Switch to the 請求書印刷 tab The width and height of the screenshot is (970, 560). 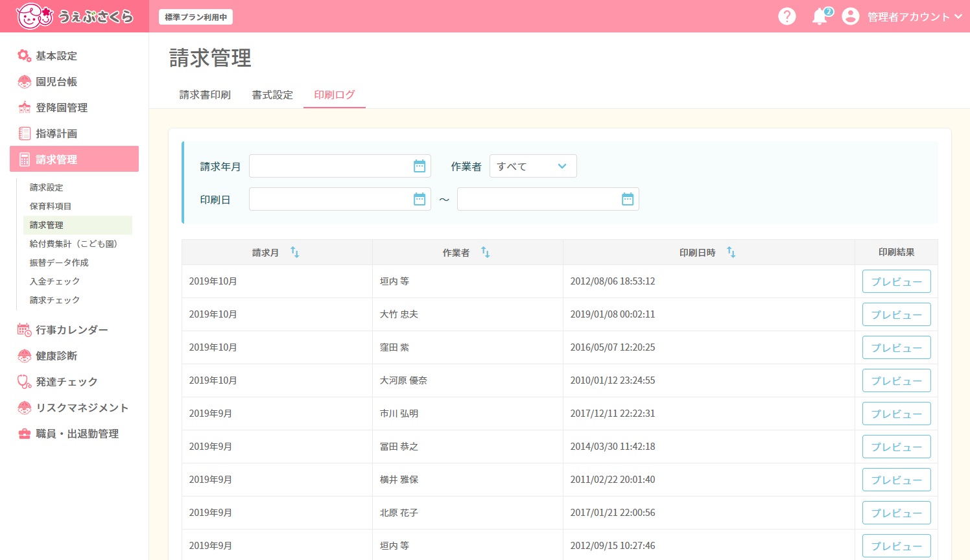(205, 95)
